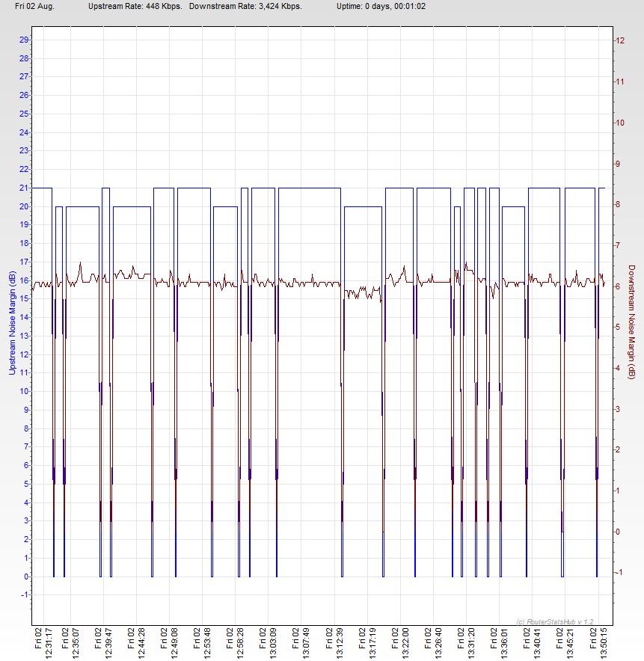Click the time label '13:50:15'
Image resolution: width=644 pixels, height=661 pixels.
603,643
